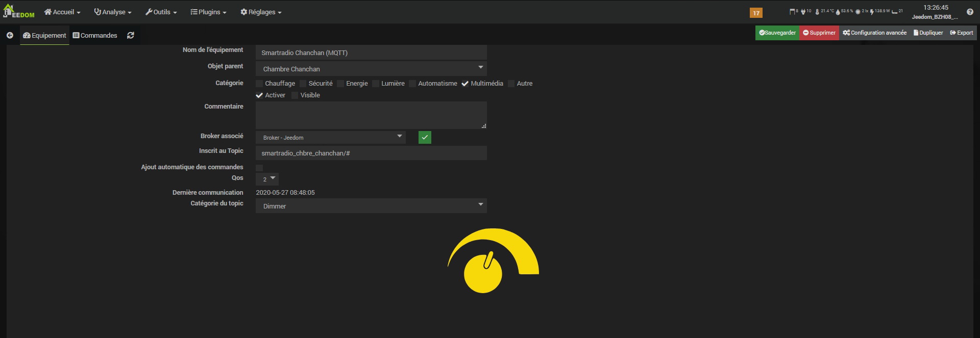Click the Configuration avancée button
Viewport: 980px width, 338px height.
[x=874, y=33]
